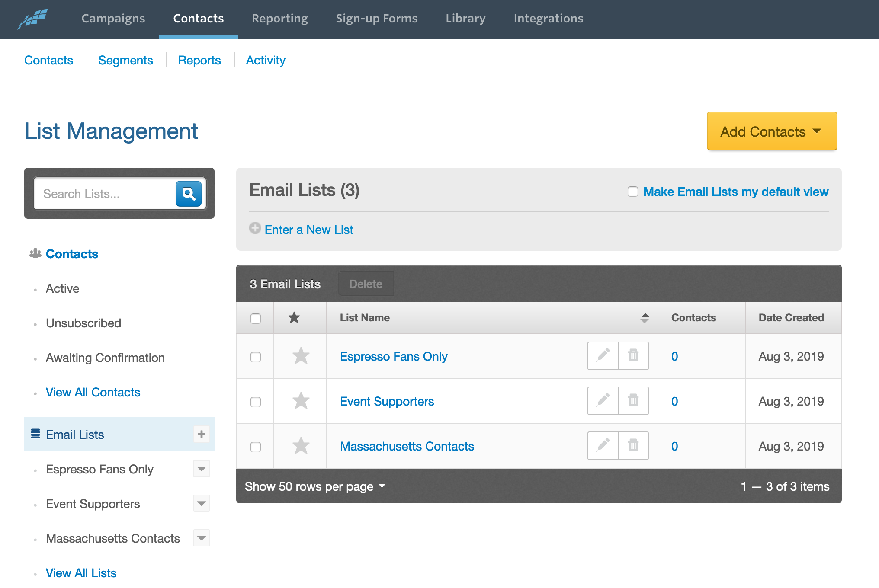Click the View All Contacts link
Screen dimensions: 879x588
pyautogui.click(x=93, y=392)
